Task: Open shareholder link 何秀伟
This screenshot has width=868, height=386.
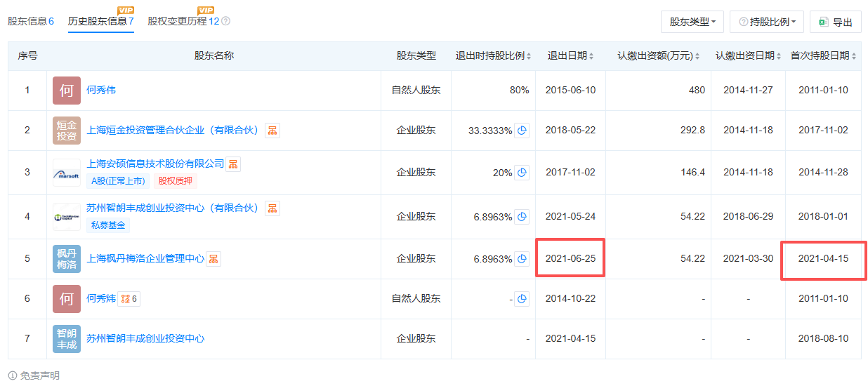Action: (101, 91)
